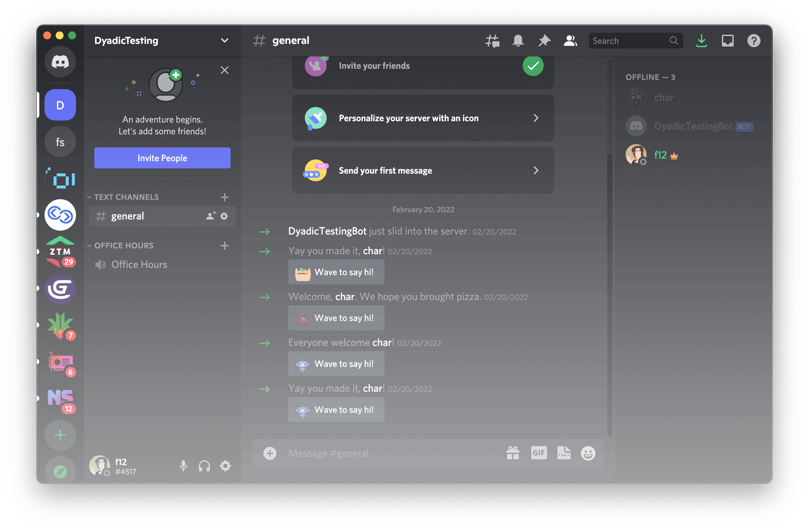Open the green leaf server with 7 badge
The width and height of the screenshot is (809, 532).
[x=60, y=326]
